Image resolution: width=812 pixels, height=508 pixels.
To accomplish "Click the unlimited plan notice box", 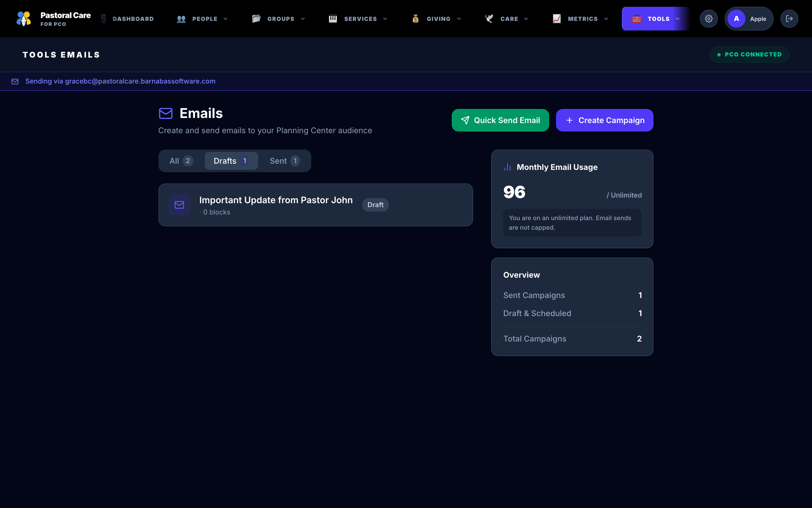I will coord(572,223).
